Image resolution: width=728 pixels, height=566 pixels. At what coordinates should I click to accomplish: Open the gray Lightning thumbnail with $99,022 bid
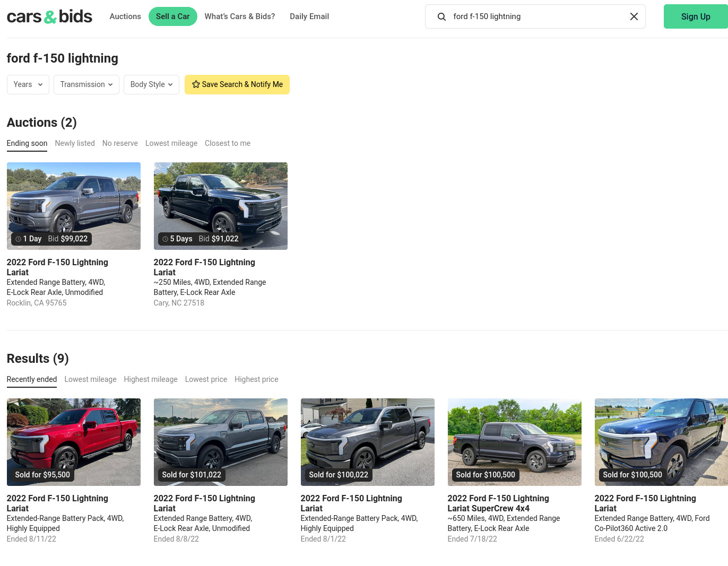point(74,206)
